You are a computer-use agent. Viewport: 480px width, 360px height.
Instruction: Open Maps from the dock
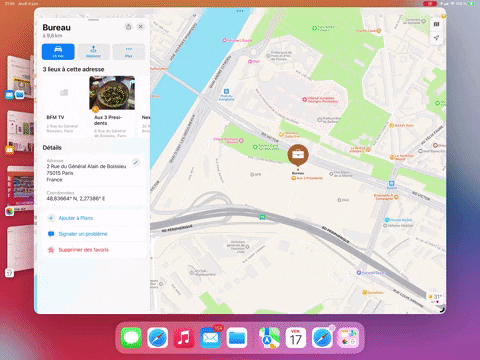269,338
